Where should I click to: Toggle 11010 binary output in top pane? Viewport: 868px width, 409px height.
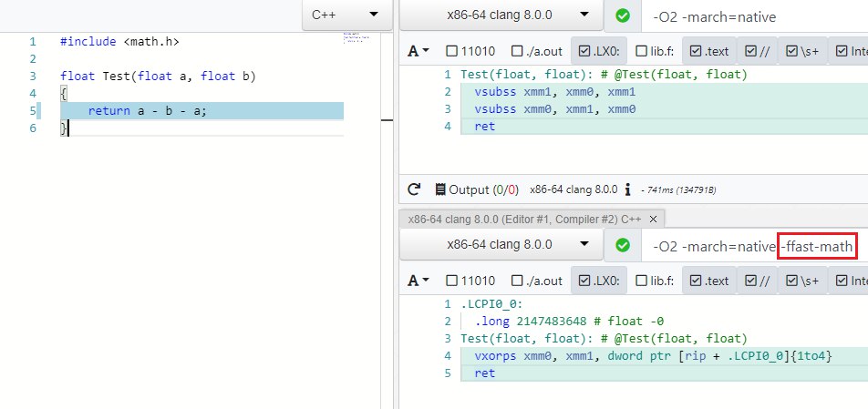[470, 51]
